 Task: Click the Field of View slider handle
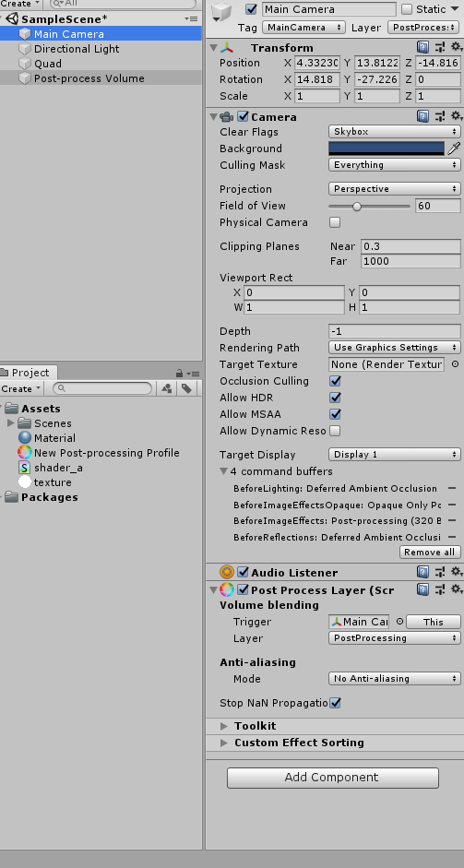[357, 207]
